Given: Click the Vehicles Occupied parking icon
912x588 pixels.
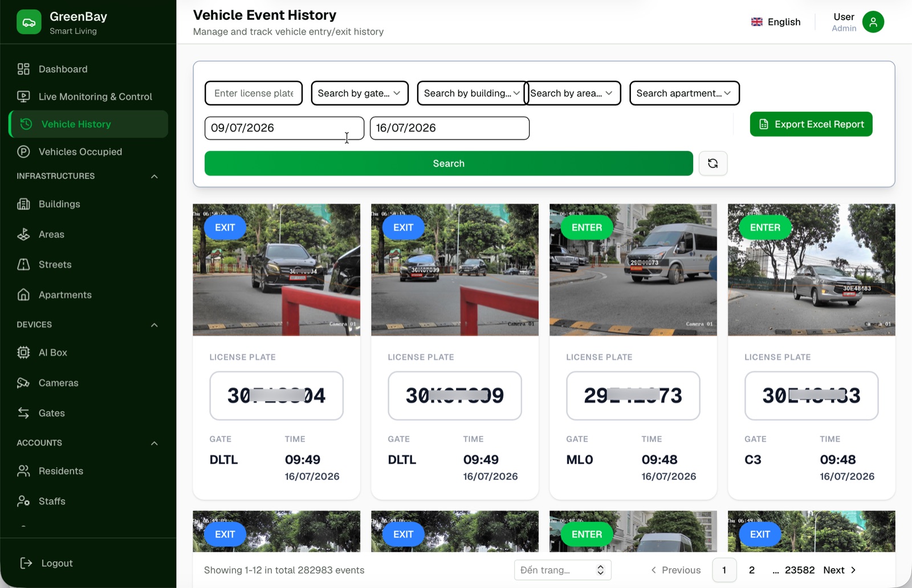Looking at the screenshot, I should [23, 152].
